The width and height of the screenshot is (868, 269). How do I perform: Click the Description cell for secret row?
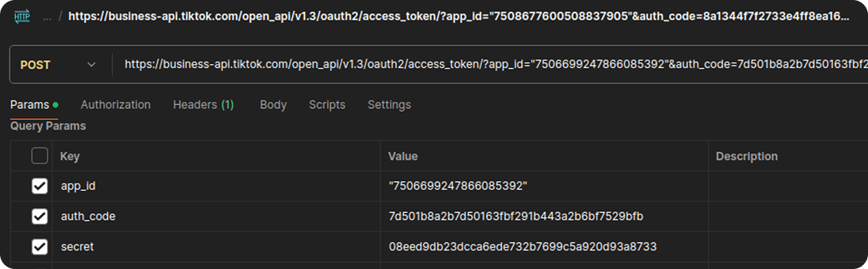[788, 247]
